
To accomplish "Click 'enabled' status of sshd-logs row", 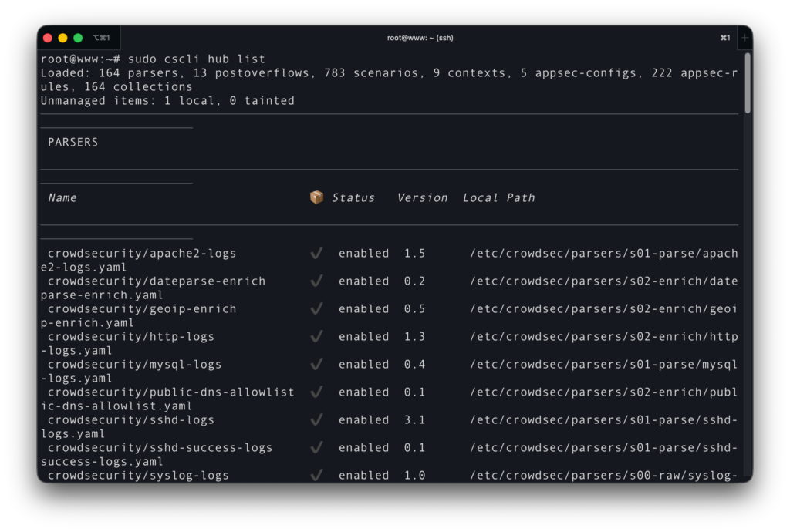I will pyautogui.click(x=364, y=419).
